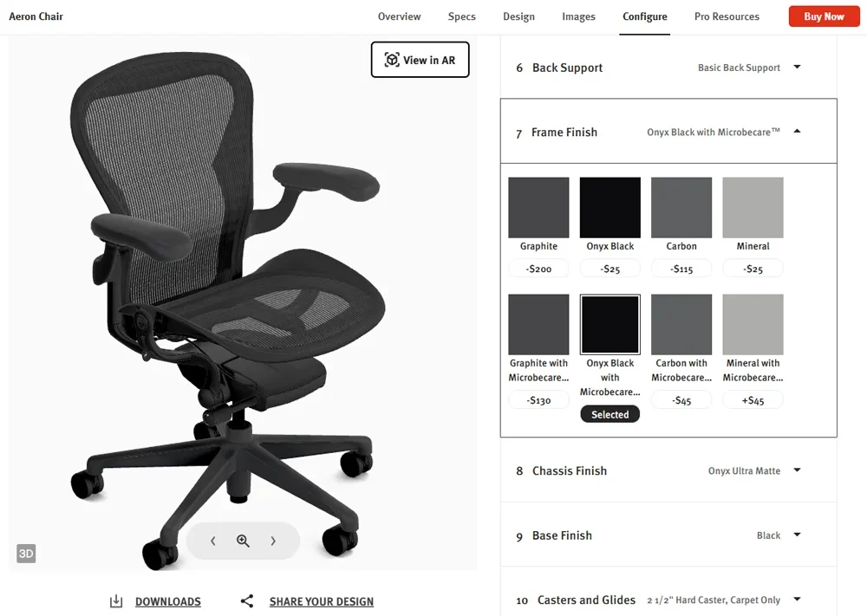The width and height of the screenshot is (867, 616).
Task: Click the share icon
Action: click(x=246, y=601)
